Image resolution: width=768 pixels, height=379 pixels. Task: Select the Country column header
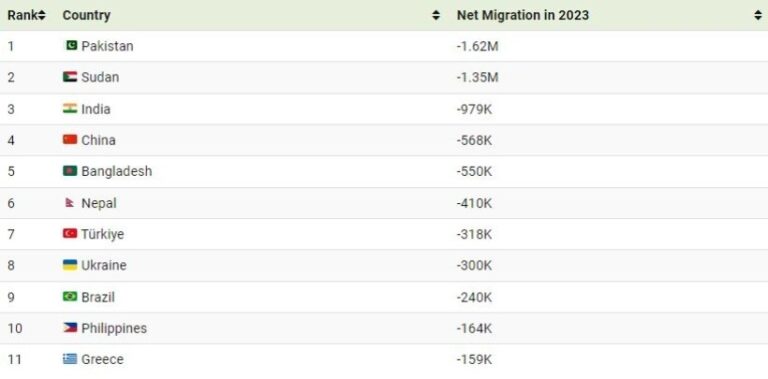tap(86, 15)
